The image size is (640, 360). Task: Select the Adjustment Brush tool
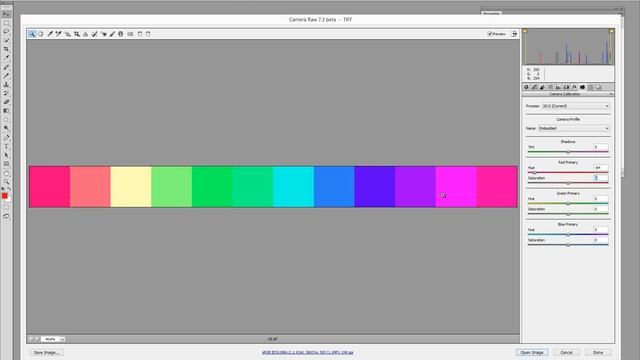pos(112,34)
